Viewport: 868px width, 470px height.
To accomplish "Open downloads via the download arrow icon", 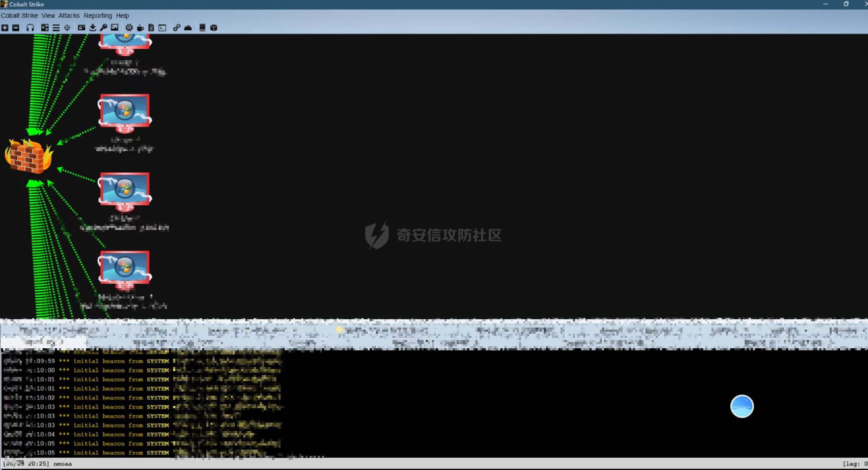I will point(93,28).
